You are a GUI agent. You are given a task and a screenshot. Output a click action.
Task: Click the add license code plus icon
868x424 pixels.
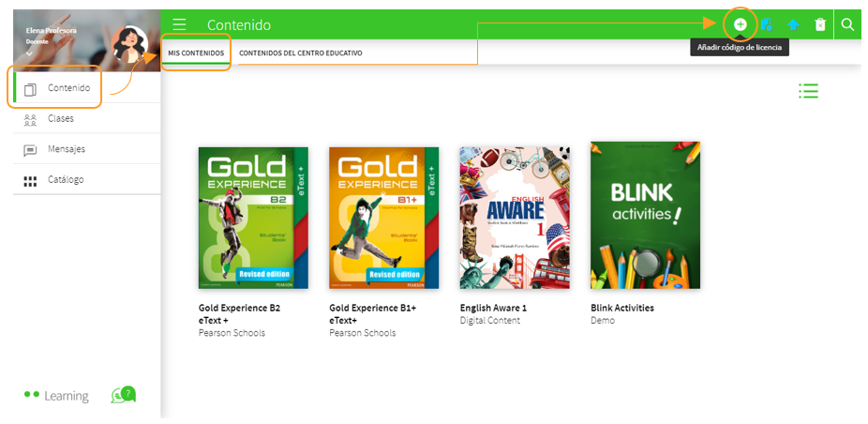click(740, 24)
